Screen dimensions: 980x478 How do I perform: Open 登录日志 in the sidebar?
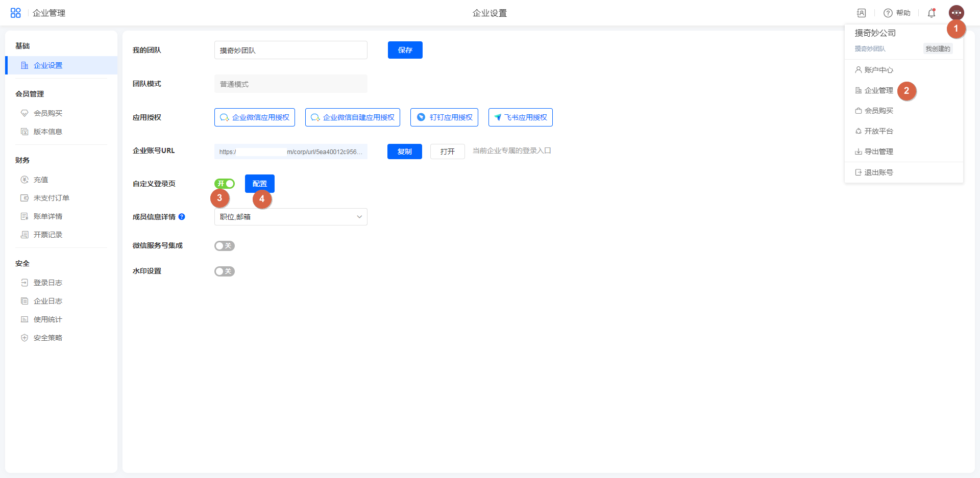click(47, 283)
